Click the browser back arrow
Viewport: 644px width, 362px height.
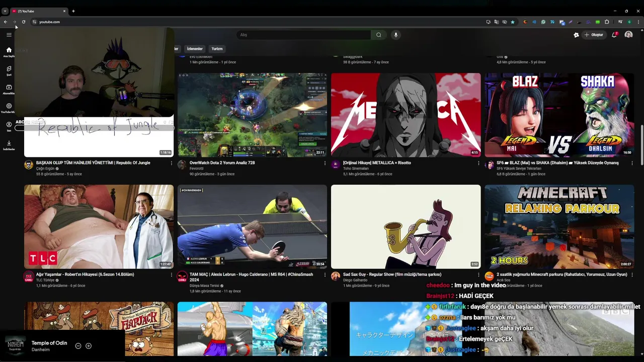(x=6, y=22)
